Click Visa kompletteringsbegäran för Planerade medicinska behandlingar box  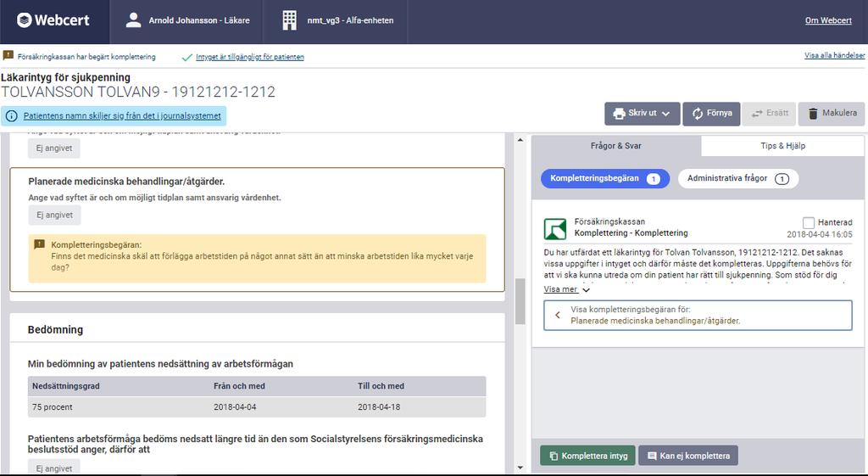click(x=698, y=316)
